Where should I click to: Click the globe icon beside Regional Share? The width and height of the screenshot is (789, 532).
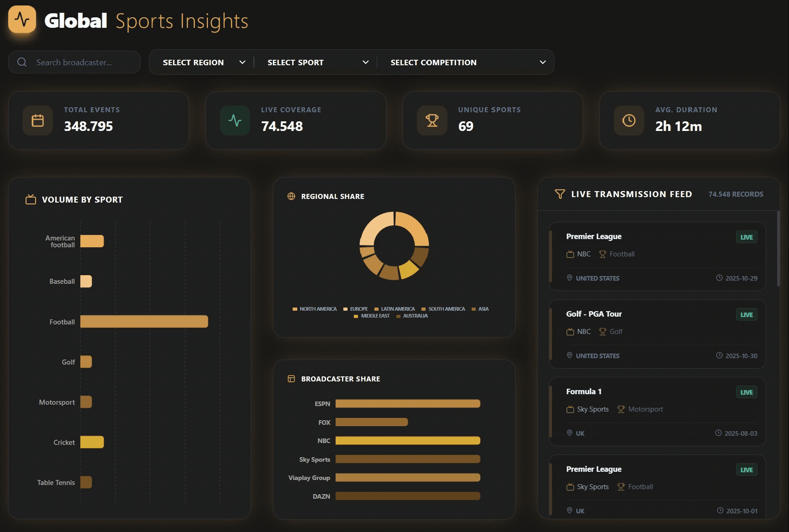click(291, 196)
